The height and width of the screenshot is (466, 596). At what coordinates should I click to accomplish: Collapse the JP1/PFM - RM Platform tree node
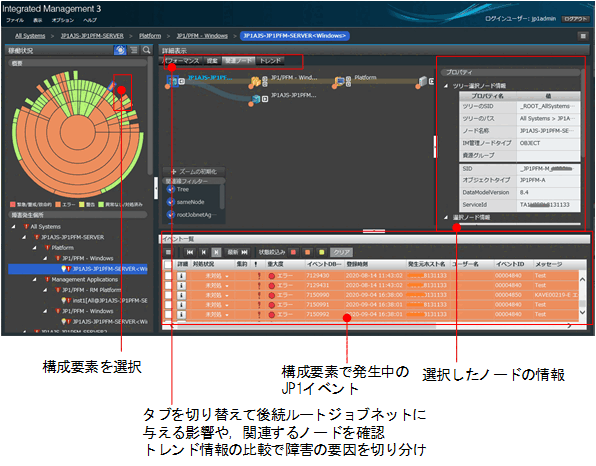coord(45,290)
